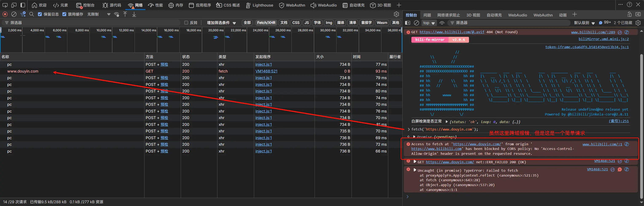
Task: Select the Fetch/XHR filter button
Action: 266,23
